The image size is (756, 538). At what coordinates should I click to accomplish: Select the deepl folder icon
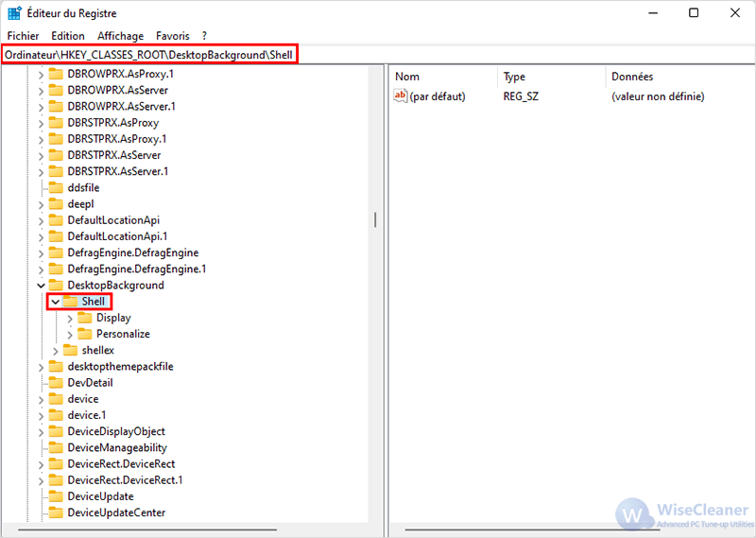(56, 203)
